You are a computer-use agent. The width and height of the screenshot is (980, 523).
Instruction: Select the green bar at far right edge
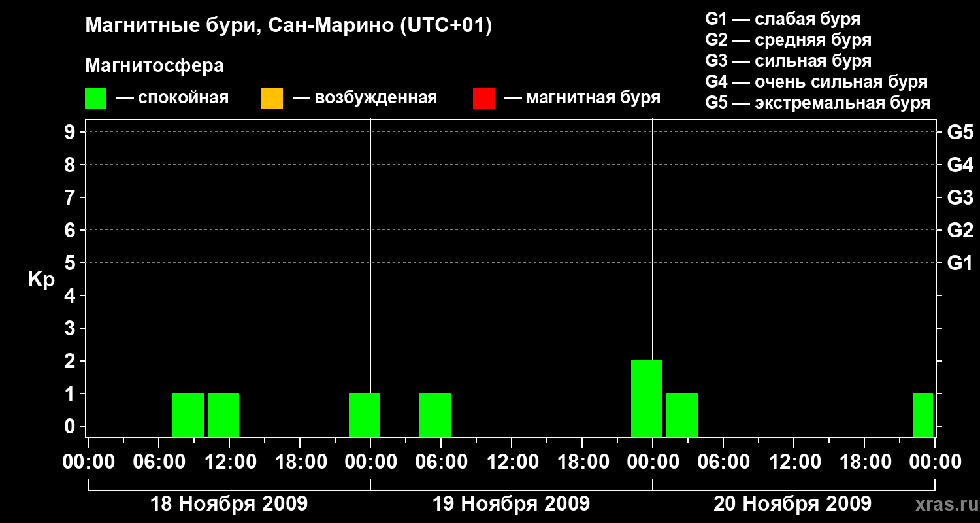pos(923,414)
